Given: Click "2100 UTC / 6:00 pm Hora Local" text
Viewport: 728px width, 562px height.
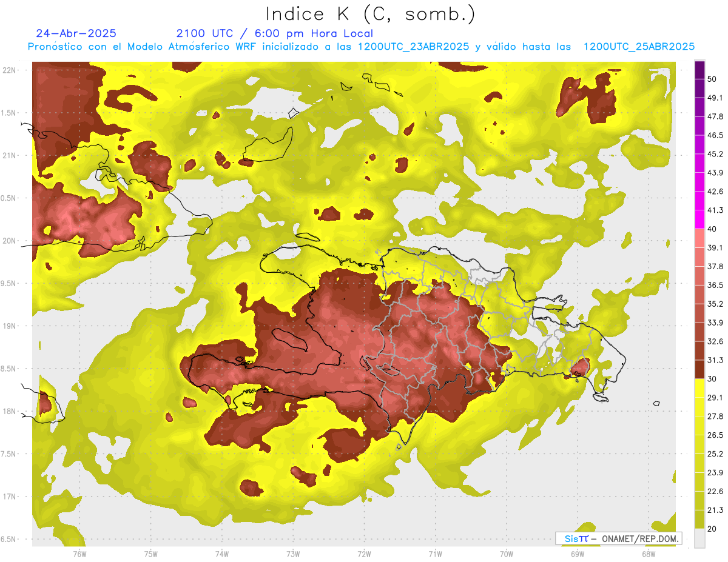Looking at the screenshot, I should (x=275, y=33).
